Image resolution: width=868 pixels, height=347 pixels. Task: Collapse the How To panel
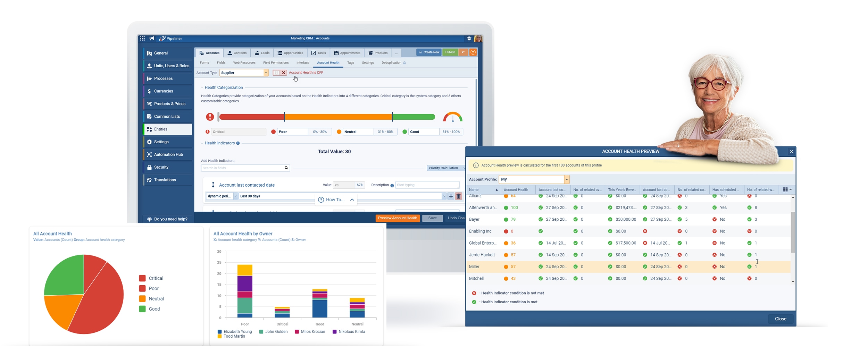(x=352, y=200)
